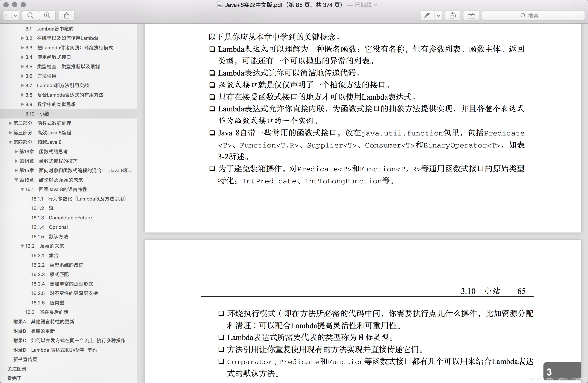Go to 16.2.4 更加丰富的泛型形式

coord(62,284)
